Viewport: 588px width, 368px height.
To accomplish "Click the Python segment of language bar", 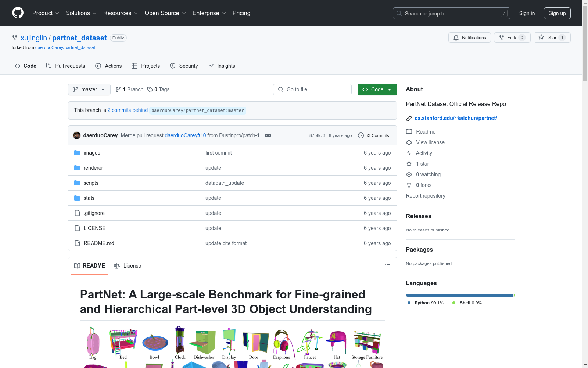I will tap(459, 295).
